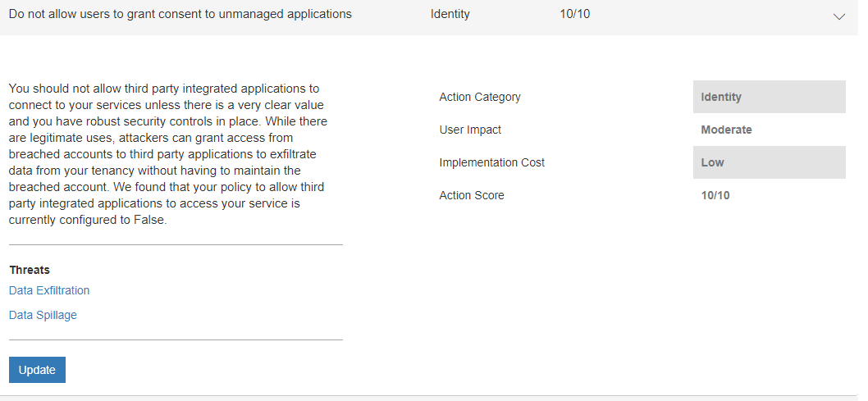
Task: Click the divider line above Update button
Action: pyautogui.click(x=176, y=339)
